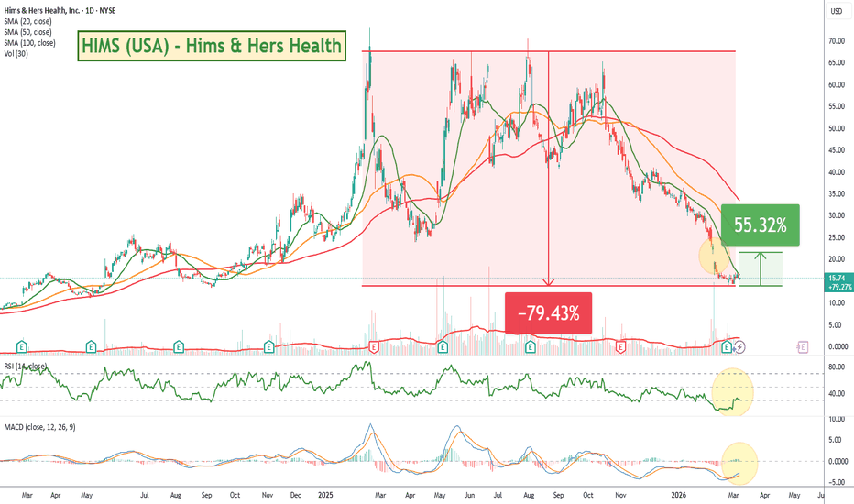
Task: Select the MACD (close, 12, 26, 9) legend
Action: point(39,427)
